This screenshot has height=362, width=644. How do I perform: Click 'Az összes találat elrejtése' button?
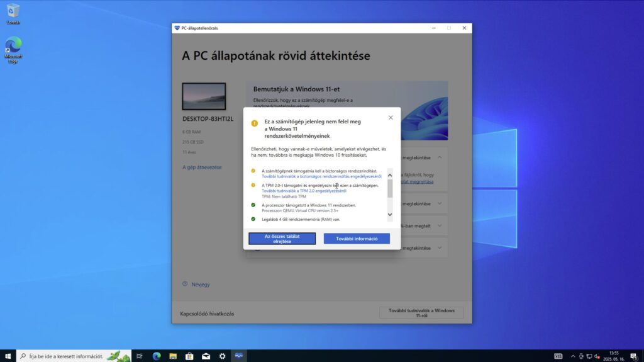tap(282, 239)
